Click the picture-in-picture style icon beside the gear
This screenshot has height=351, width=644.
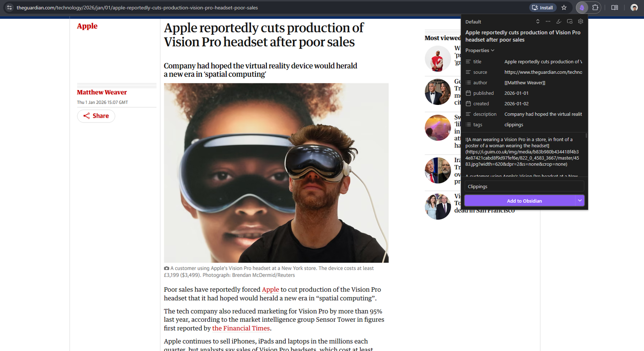[x=569, y=21]
